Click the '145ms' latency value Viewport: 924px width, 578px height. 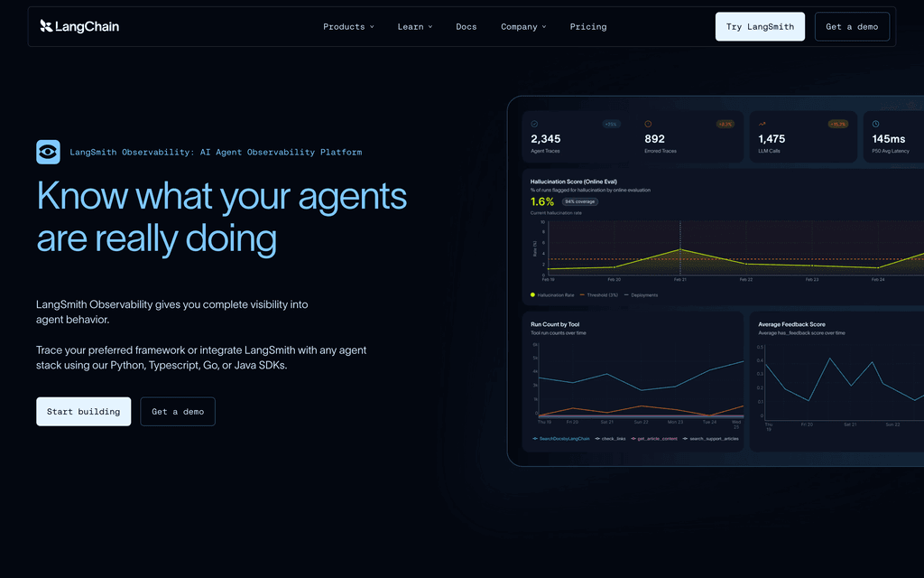coord(889,139)
